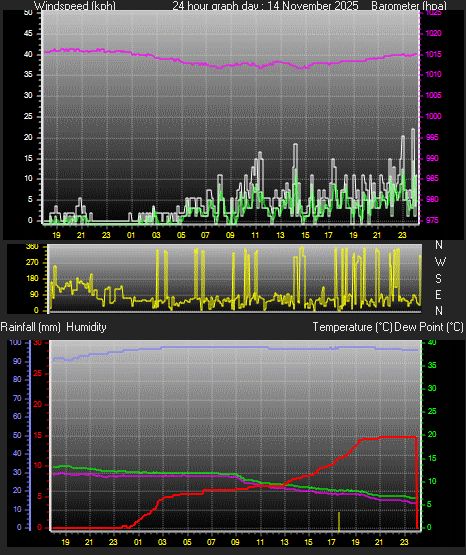466x555 pixels.
Task: Click the blue 60 on humidity axis
Action: coord(17,416)
